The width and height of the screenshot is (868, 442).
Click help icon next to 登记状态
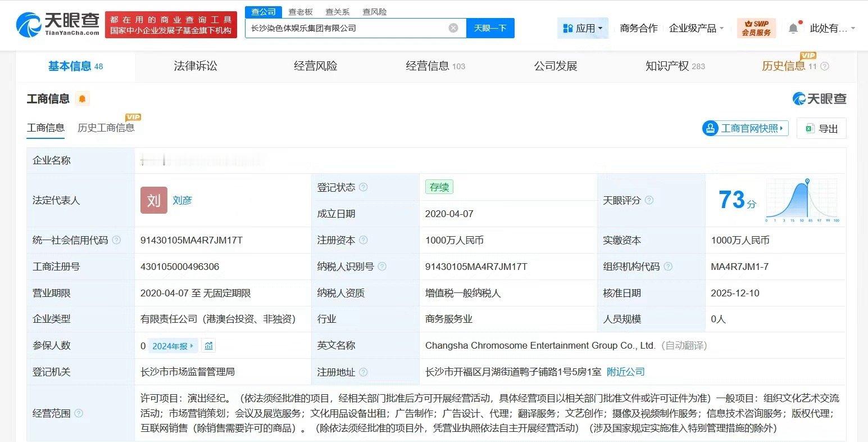363,187
